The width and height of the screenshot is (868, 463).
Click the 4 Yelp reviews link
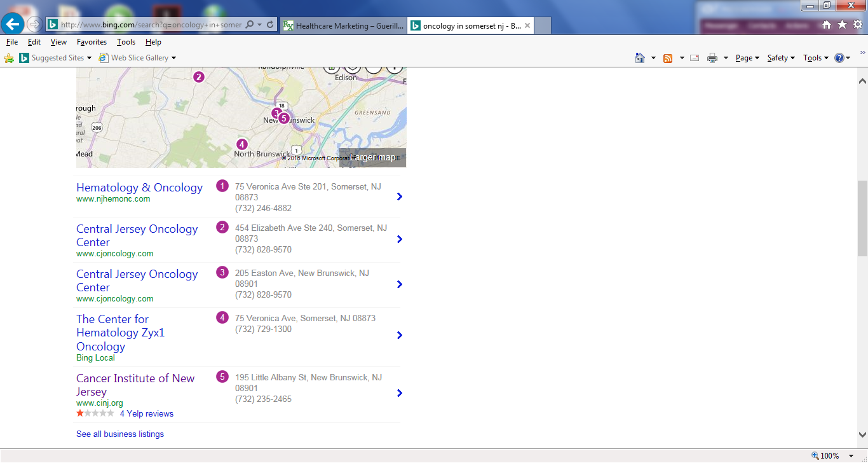tap(147, 413)
